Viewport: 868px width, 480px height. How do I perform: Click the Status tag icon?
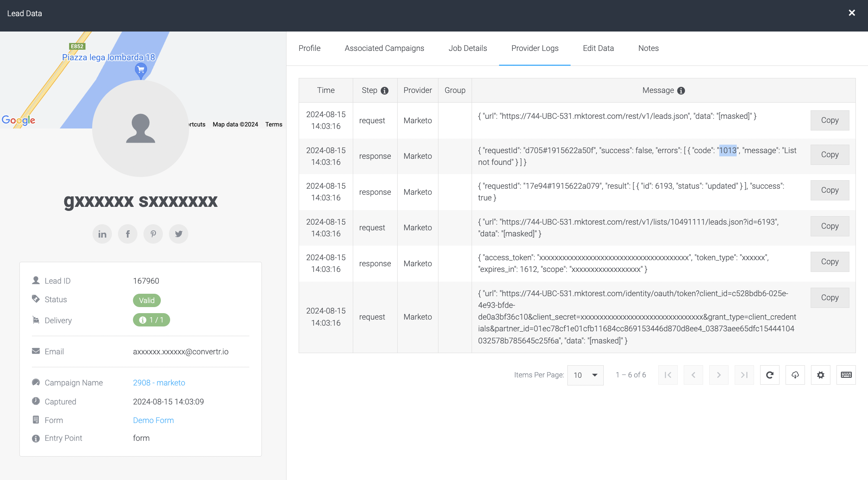[36, 299]
